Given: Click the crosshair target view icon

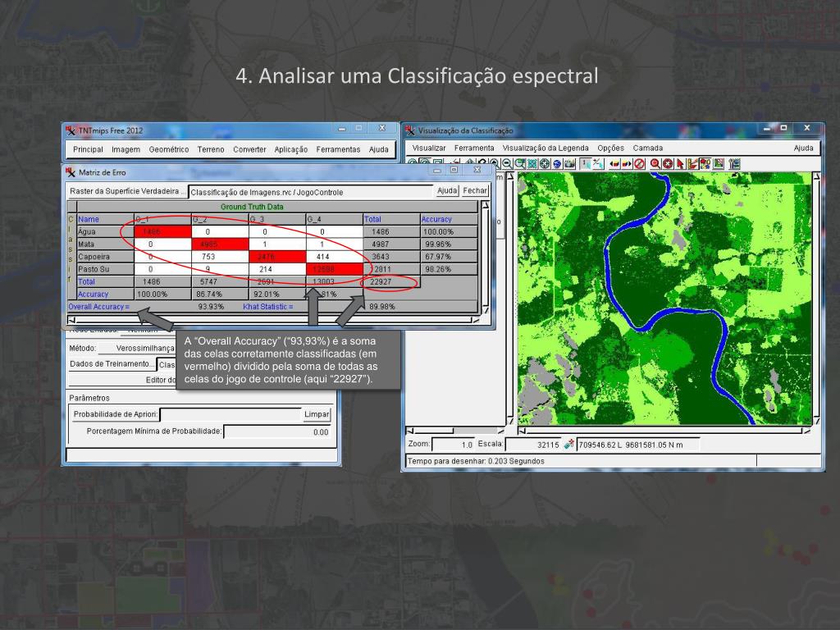Looking at the screenshot, I should [545, 163].
